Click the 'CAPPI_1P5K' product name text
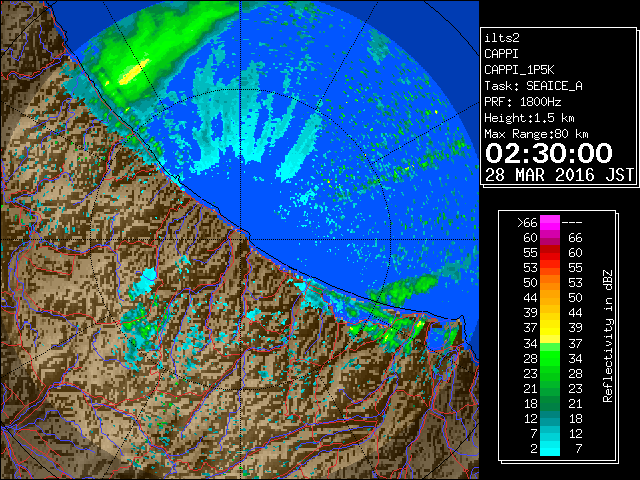Screen dimensions: 640x480 tap(519, 70)
